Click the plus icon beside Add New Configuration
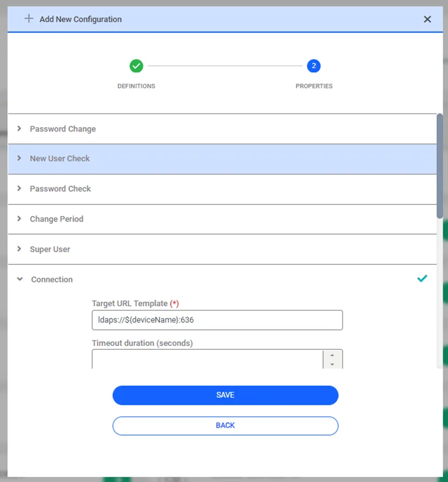 tap(29, 18)
